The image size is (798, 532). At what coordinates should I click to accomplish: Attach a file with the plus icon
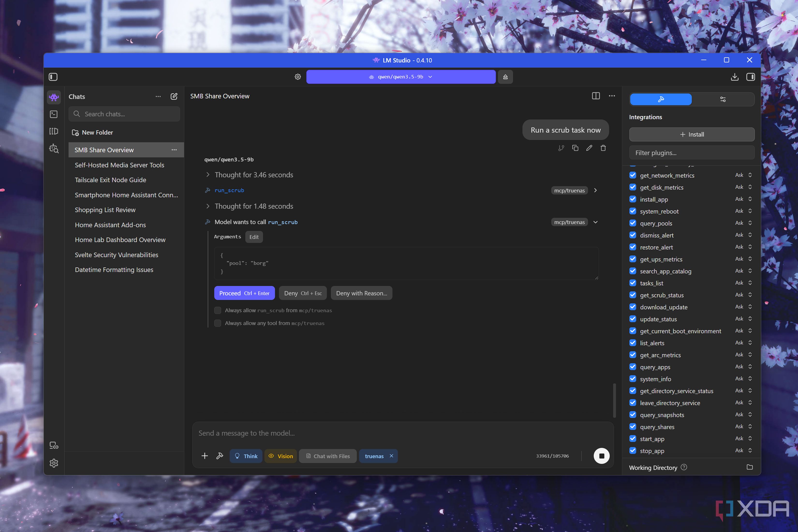tap(205, 456)
